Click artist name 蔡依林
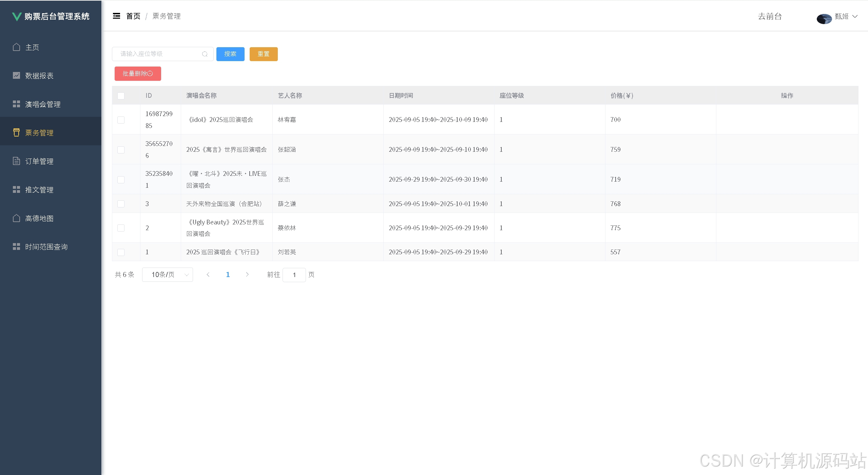 [x=287, y=228]
